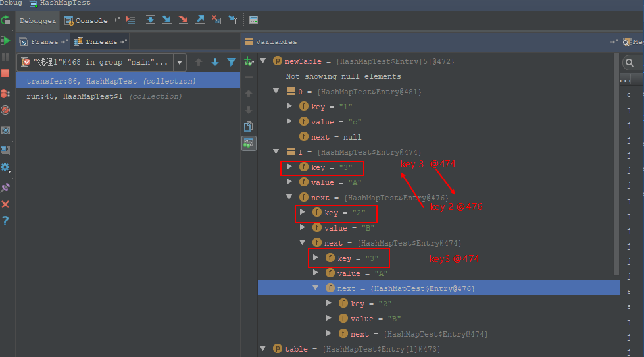Collapse highlighted next = Entry@476 node
The image size is (644, 357).
(316, 288)
